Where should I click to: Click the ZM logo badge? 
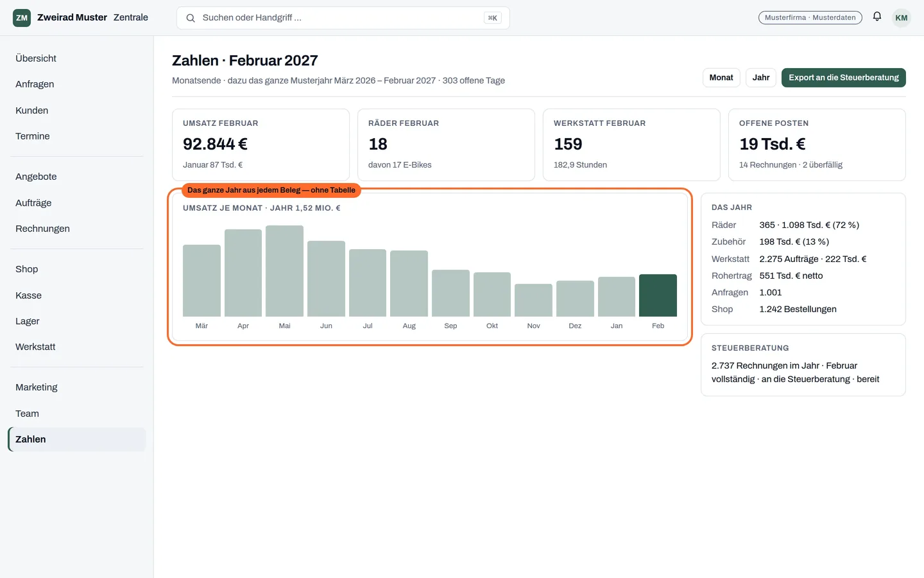point(22,18)
